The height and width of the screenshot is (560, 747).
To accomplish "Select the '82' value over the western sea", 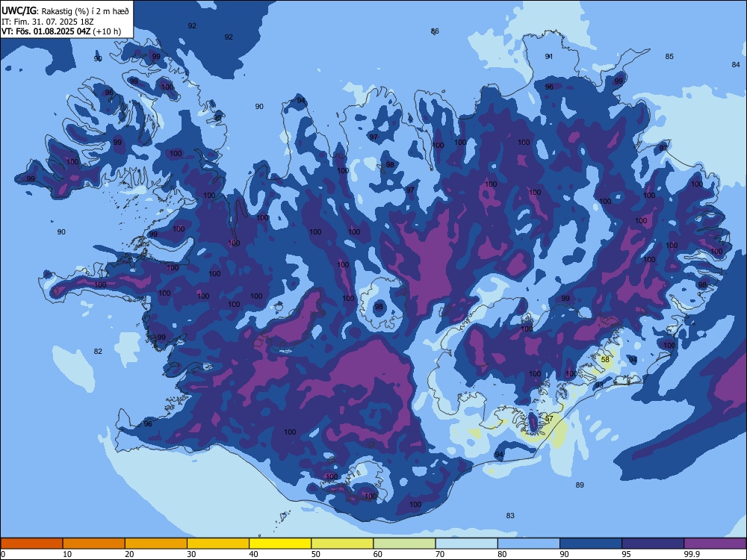I will click(x=98, y=352).
